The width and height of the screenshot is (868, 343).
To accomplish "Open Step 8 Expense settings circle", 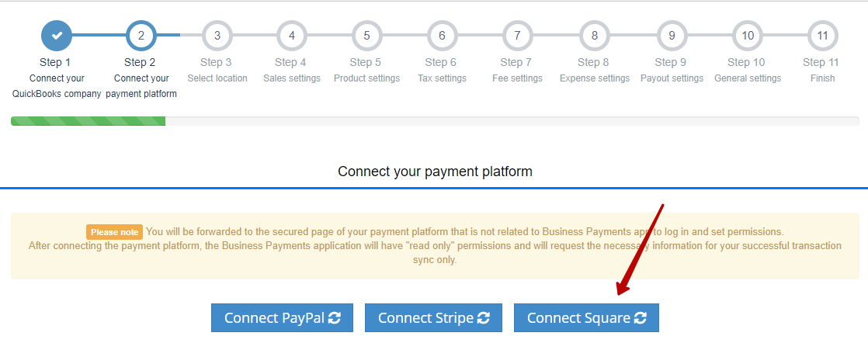I will click(x=595, y=36).
